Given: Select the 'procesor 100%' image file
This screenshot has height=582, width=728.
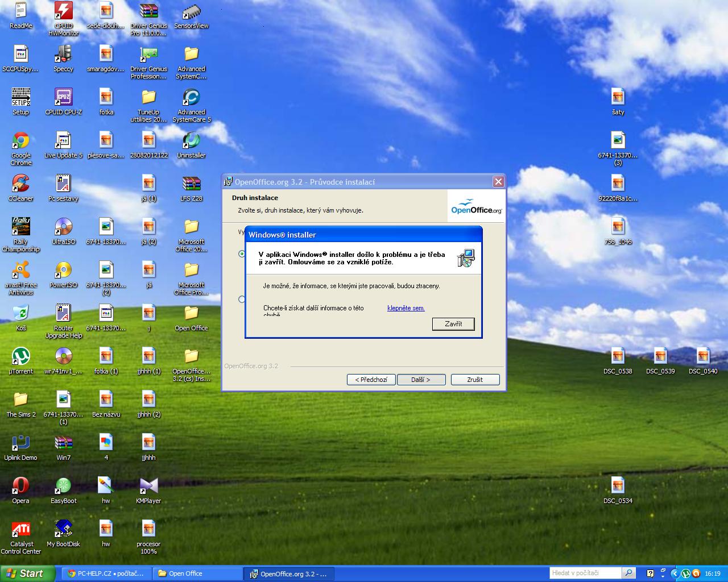Looking at the screenshot, I should point(148,537).
